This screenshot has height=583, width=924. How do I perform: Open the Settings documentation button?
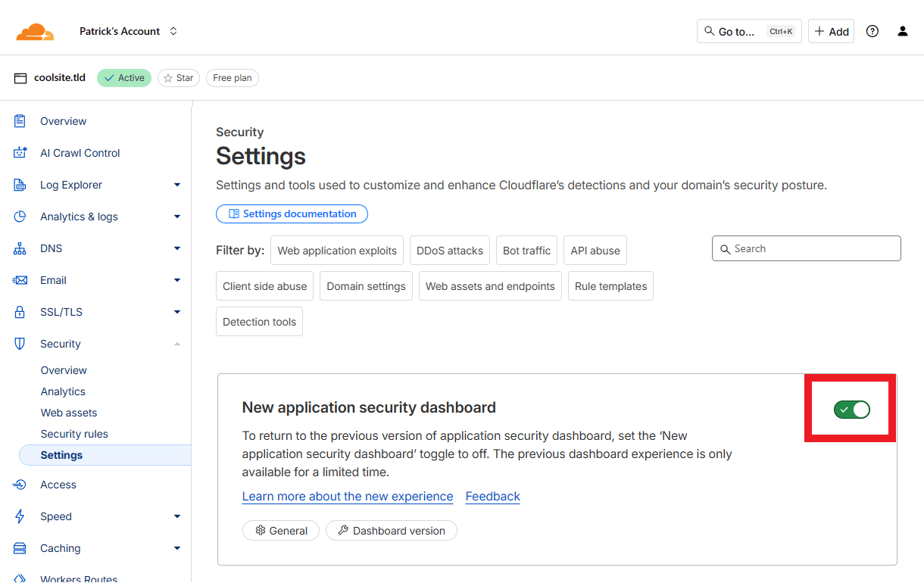292,214
